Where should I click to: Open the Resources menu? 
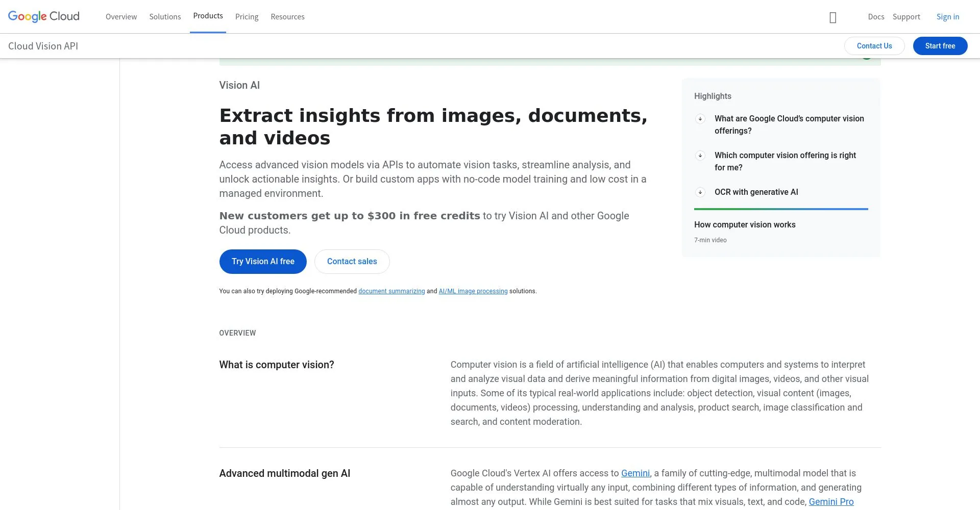287,17
